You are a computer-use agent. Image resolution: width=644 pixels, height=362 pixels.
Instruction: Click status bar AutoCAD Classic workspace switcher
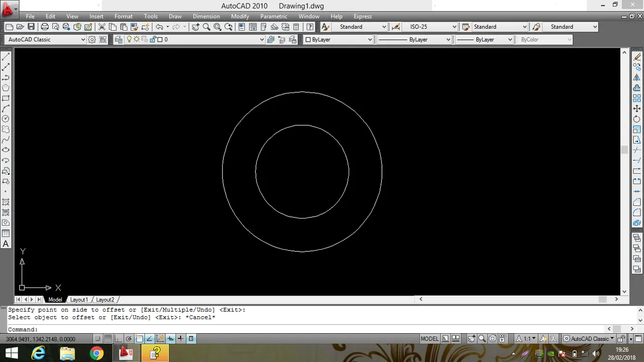click(x=588, y=339)
